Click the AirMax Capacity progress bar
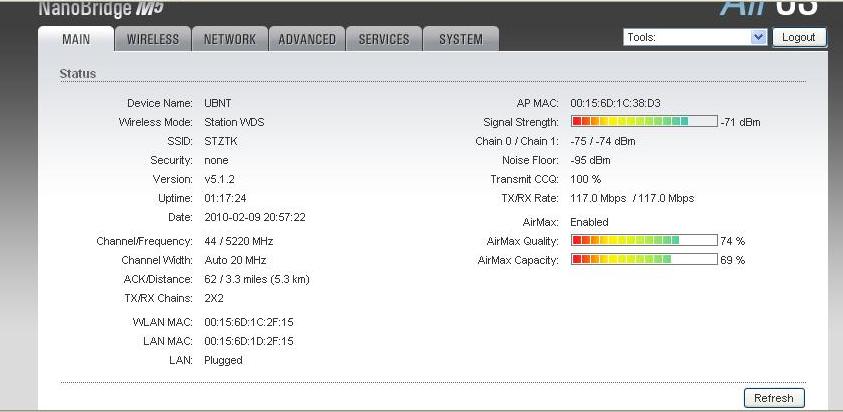The width and height of the screenshot is (843, 412). click(643, 260)
